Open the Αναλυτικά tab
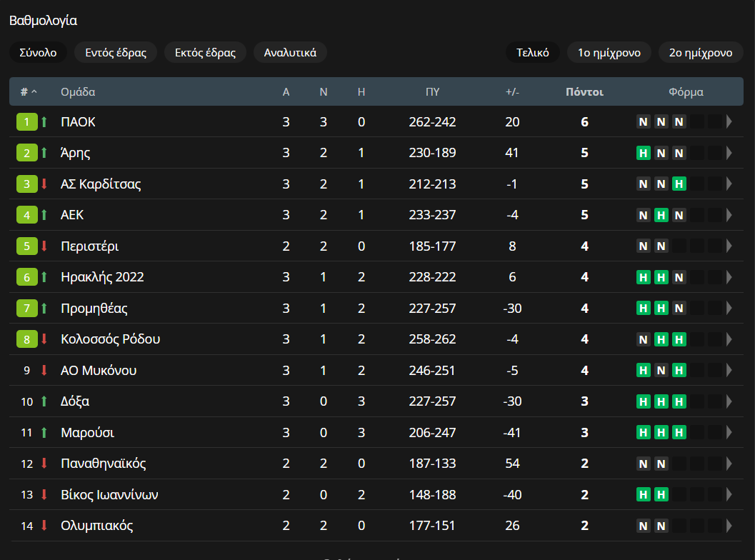 click(290, 52)
